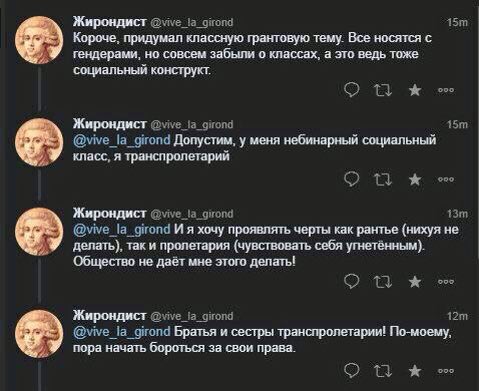Toggle favorite star on the рантье tweet

tap(415, 281)
